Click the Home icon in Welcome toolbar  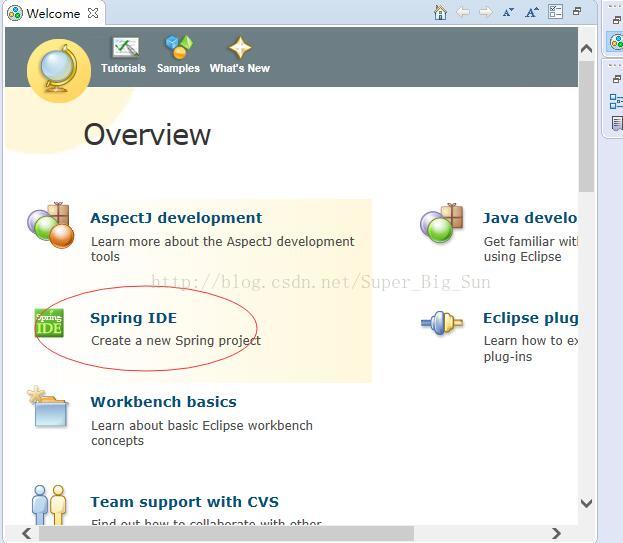[440, 12]
